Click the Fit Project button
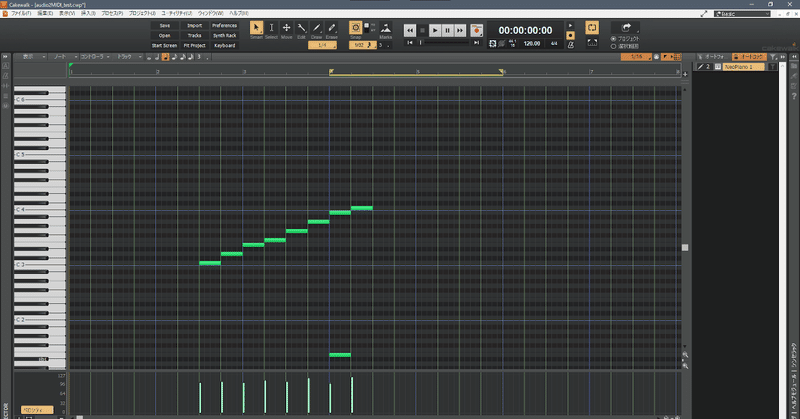 pyautogui.click(x=194, y=45)
